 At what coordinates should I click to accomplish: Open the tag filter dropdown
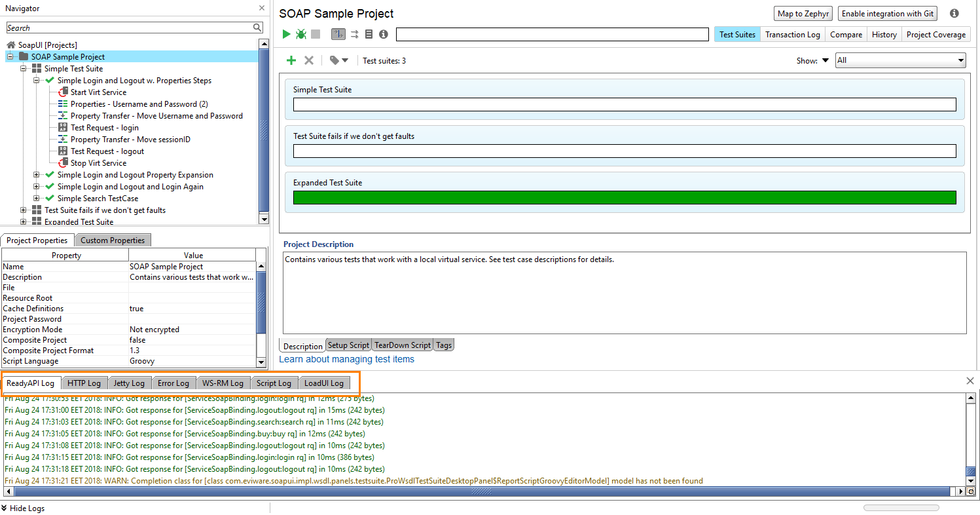339,60
